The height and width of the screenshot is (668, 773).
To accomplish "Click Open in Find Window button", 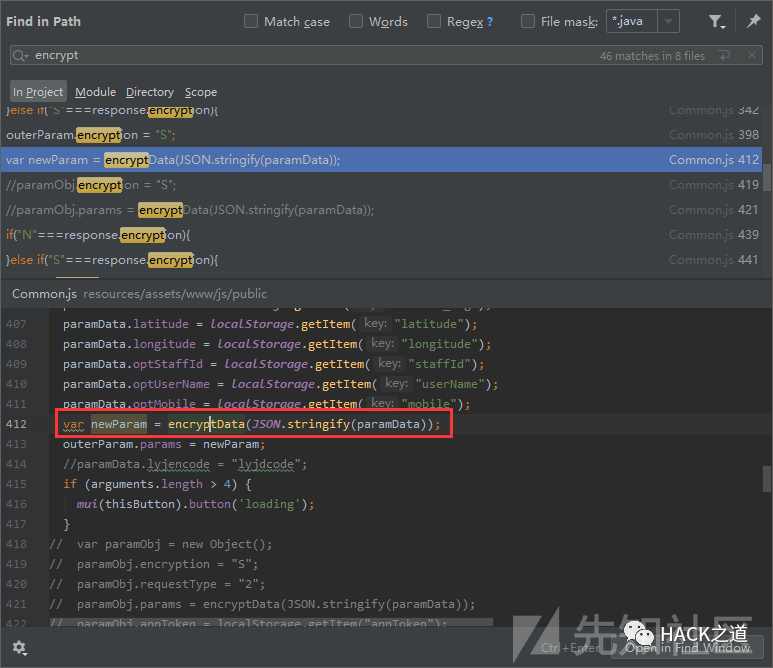I will pyautogui.click(x=687, y=648).
